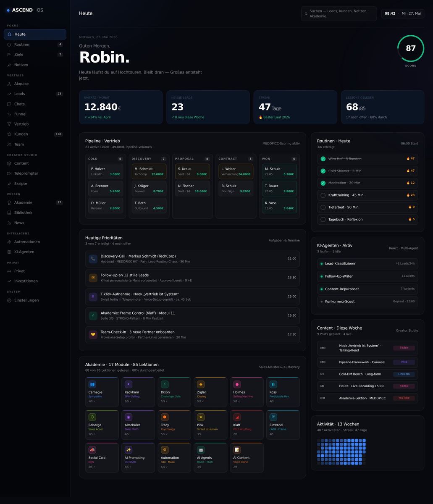The height and width of the screenshot is (504, 433).
Task: Click the Akquise sidebar icon
Action: click(9, 84)
